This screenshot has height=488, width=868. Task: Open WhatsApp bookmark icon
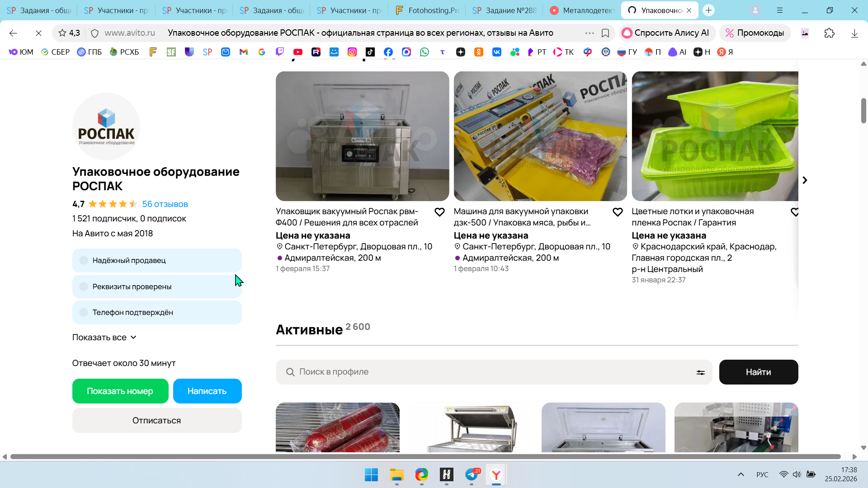click(x=424, y=52)
